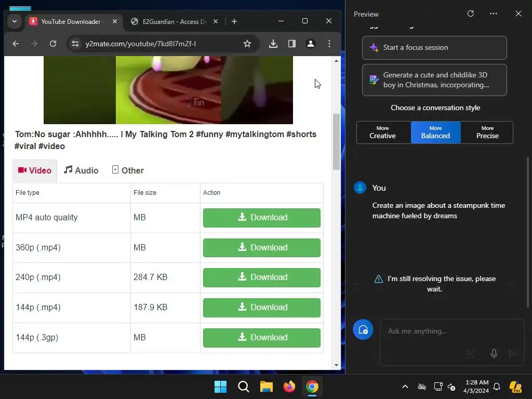Click the scroll up arrow on page

pyautogui.click(x=336, y=61)
